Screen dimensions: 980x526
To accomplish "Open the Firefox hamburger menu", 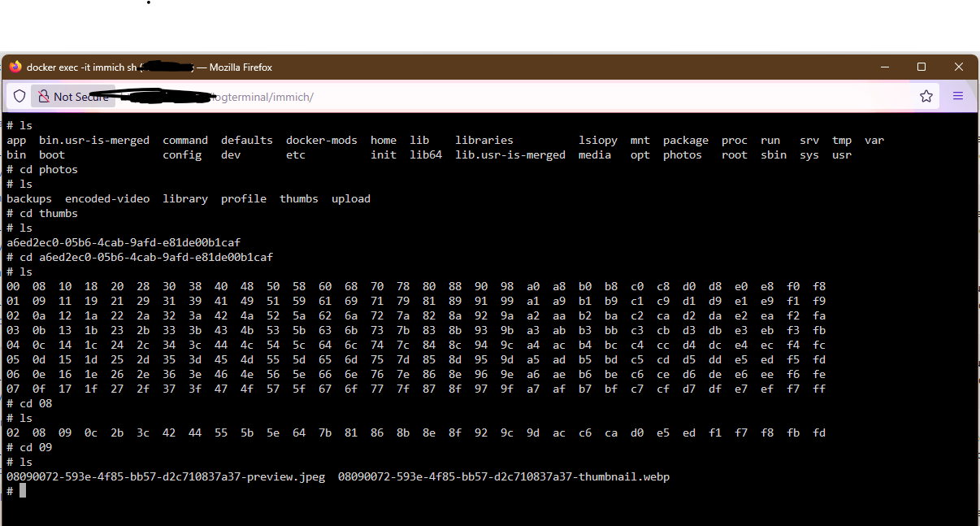I will click(958, 96).
